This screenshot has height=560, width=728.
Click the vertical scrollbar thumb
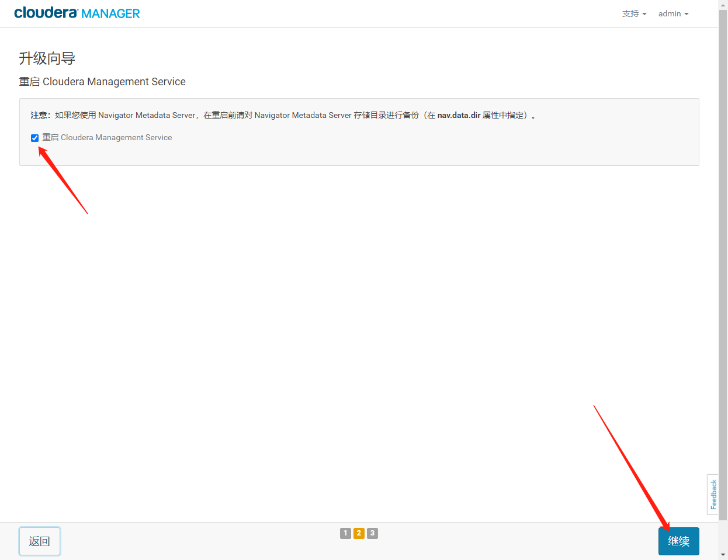pyautogui.click(x=723, y=265)
